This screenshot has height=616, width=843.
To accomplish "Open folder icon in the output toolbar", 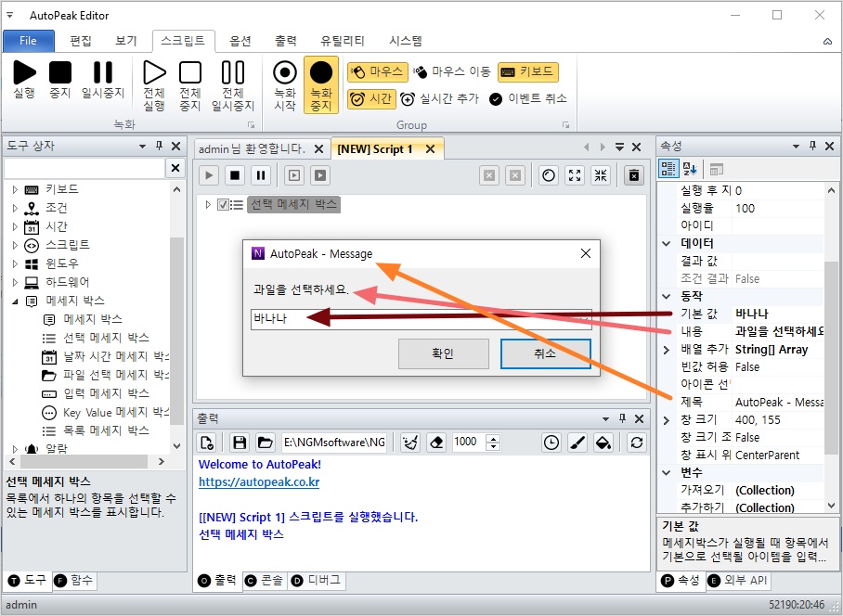I will (x=265, y=443).
